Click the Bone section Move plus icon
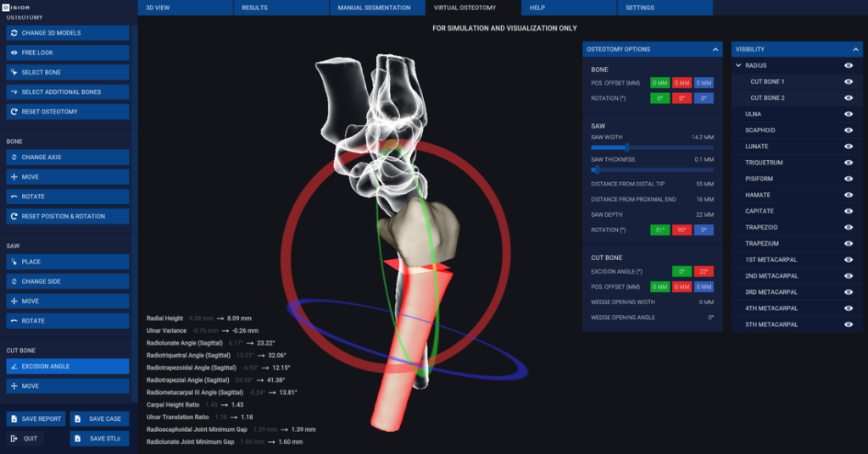 14,177
